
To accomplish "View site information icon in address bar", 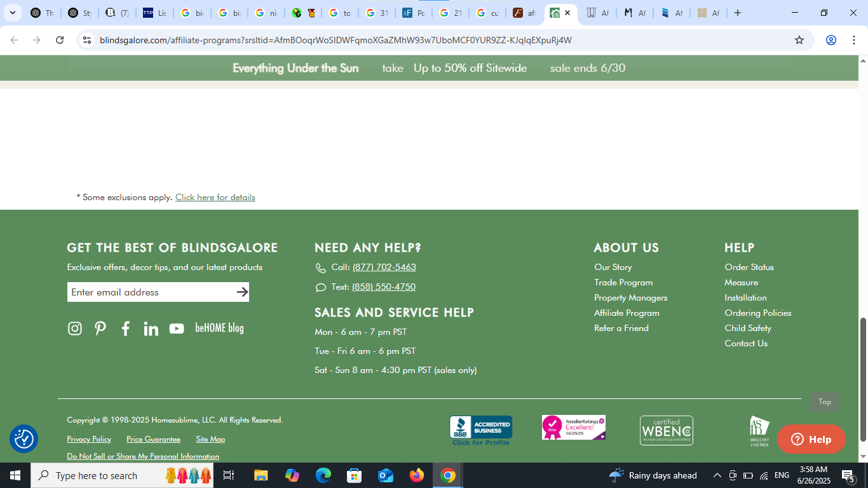I will click(87, 40).
